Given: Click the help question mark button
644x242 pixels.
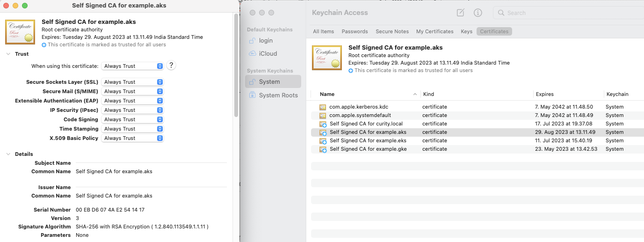Looking at the screenshot, I should tap(171, 66).
